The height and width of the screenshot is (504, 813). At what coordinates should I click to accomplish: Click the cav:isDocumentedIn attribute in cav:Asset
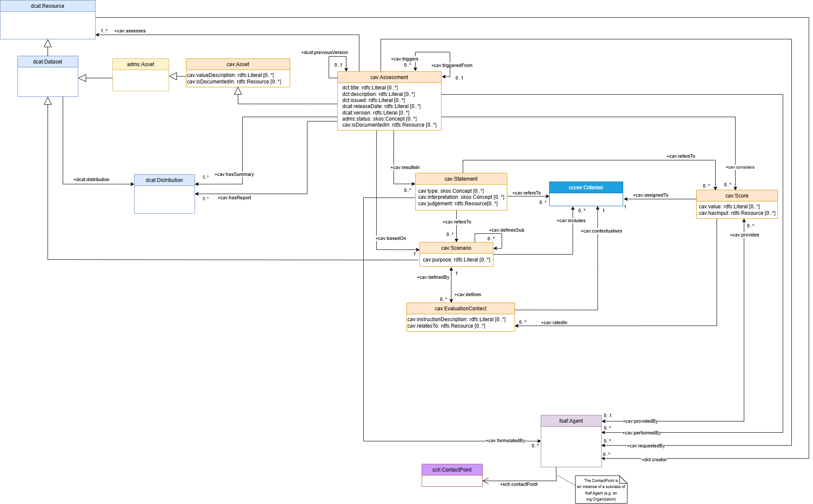coord(234,82)
